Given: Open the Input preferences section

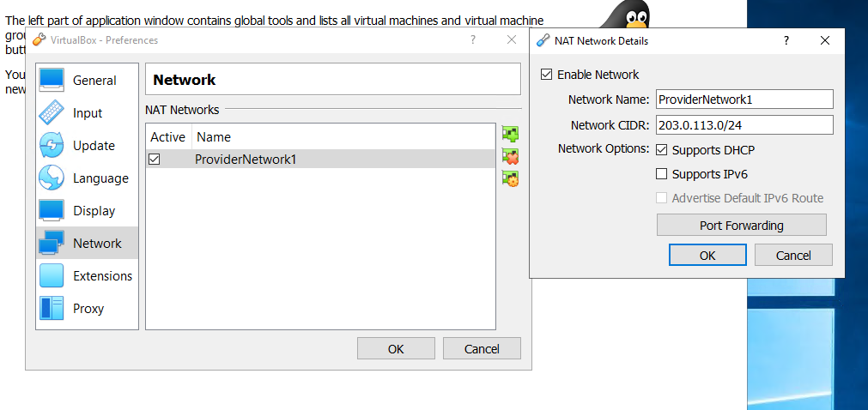Looking at the screenshot, I should [x=87, y=113].
